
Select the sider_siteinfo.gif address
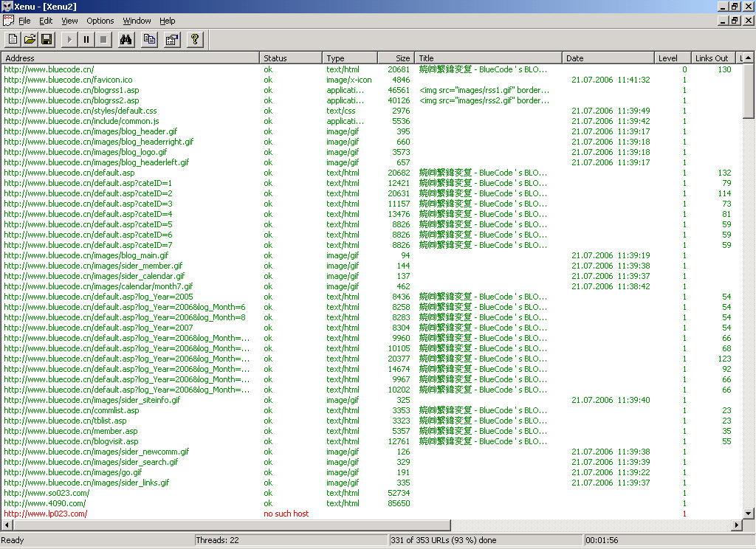tap(92, 400)
